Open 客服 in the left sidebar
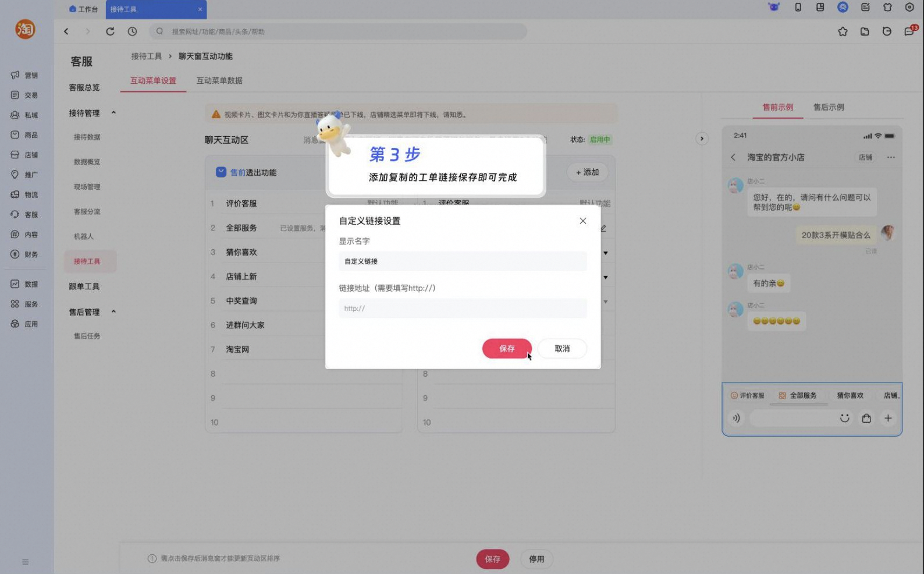This screenshot has height=574, width=924. [24, 214]
